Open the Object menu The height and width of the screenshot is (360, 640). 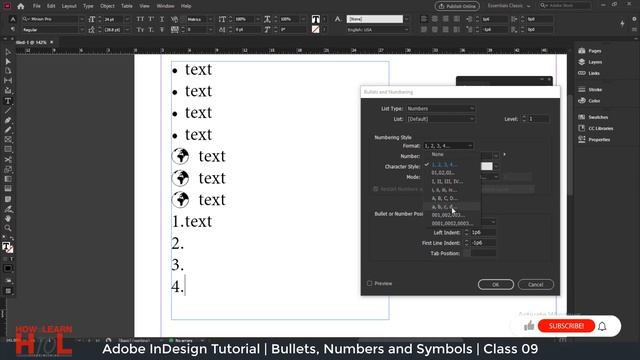click(x=107, y=6)
